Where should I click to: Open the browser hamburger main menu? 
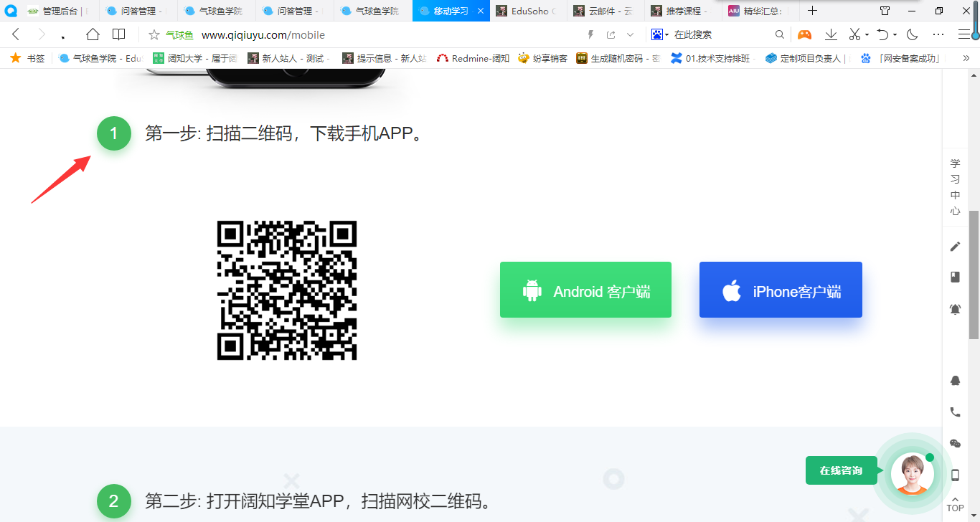[x=964, y=34]
